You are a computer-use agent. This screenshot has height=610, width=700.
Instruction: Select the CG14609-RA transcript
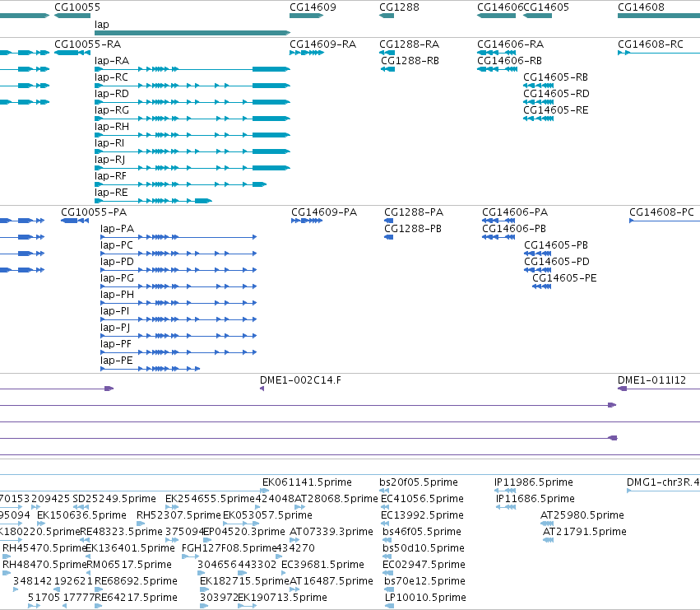click(307, 53)
